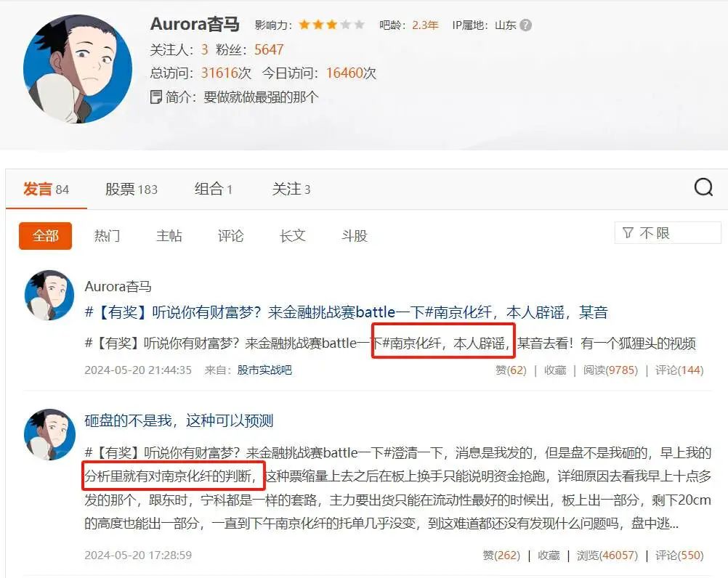Click the first post's author avatar

pos(49,296)
